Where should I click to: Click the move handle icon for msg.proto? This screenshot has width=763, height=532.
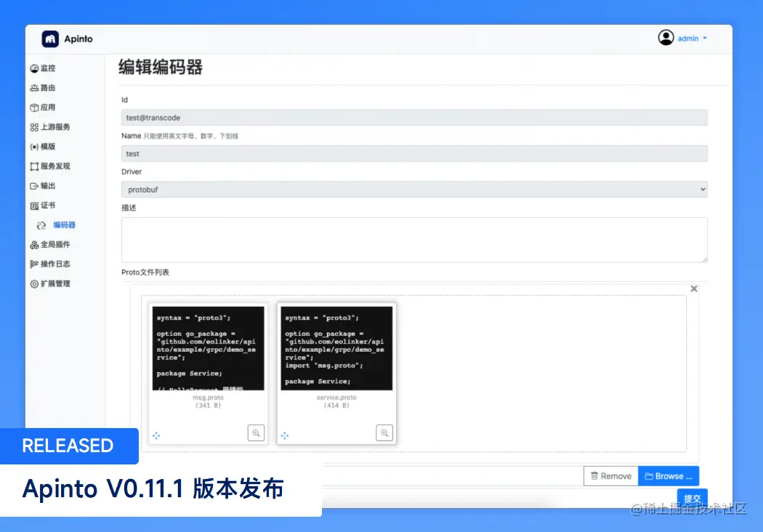click(x=156, y=435)
